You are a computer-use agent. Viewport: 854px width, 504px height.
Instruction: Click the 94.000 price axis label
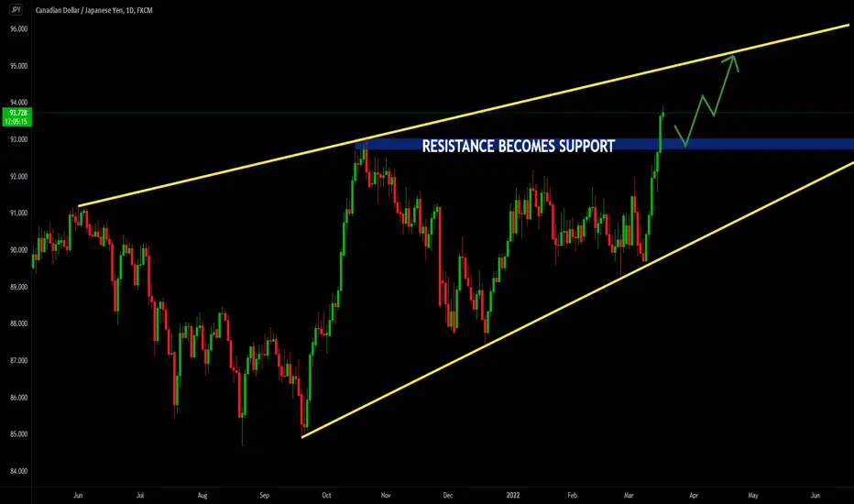(18, 103)
